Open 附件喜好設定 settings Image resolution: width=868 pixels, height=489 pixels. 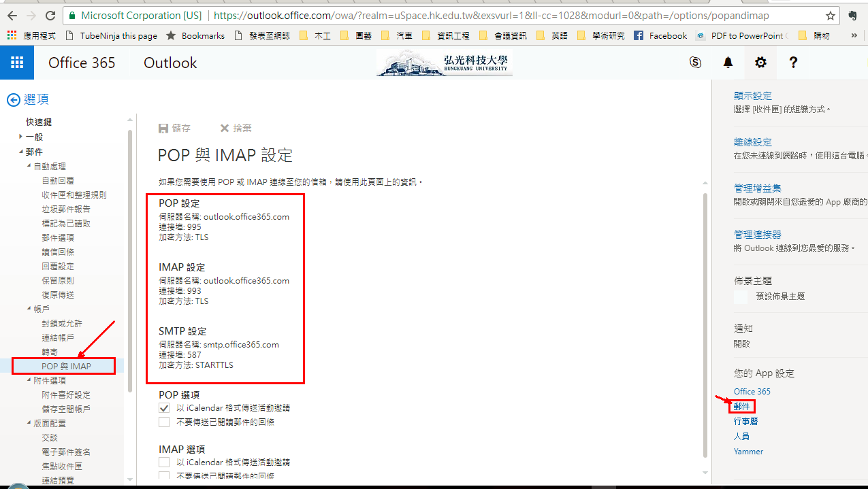click(x=66, y=394)
